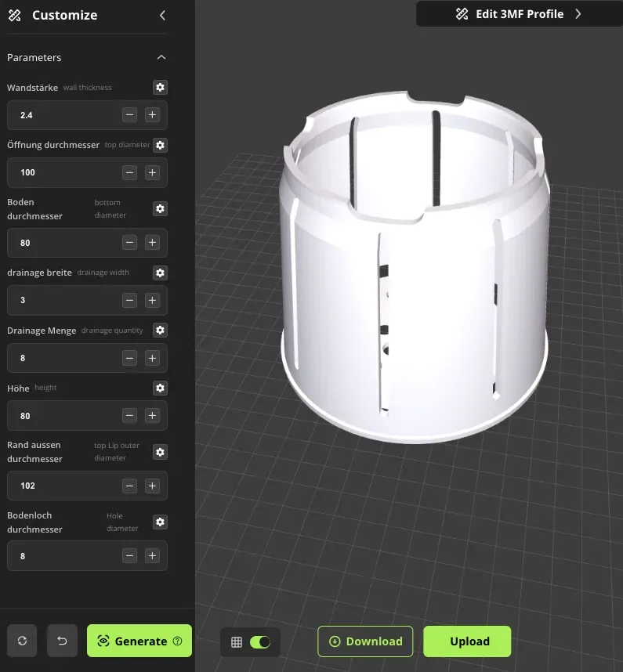
Task: Decrease drainage breite with minus
Action: point(129,301)
